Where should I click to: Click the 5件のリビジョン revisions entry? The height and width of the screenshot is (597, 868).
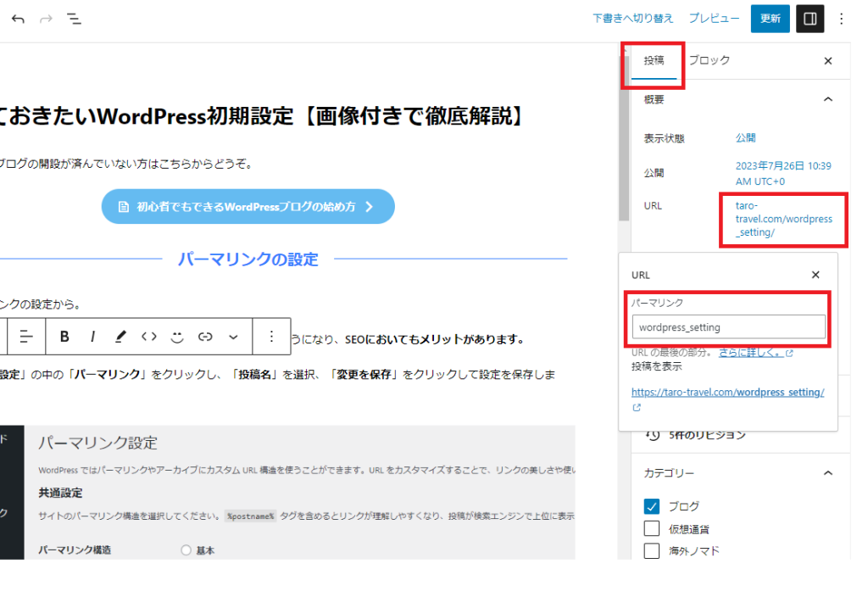pyautogui.click(x=707, y=435)
